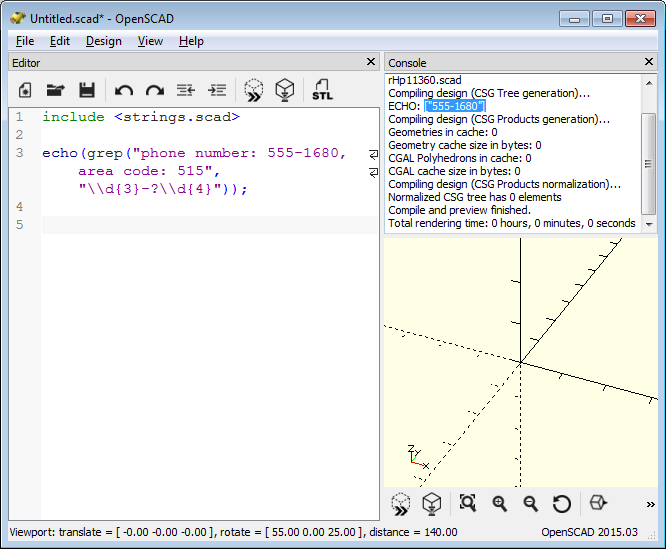Close the Editor panel
Image resolution: width=666 pixels, height=549 pixels.
point(371,62)
